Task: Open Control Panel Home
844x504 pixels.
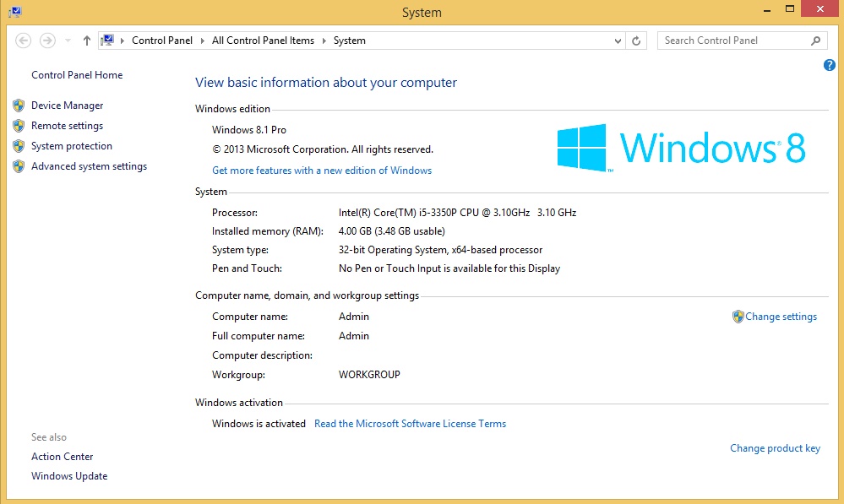Action: click(x=77, y=75)
